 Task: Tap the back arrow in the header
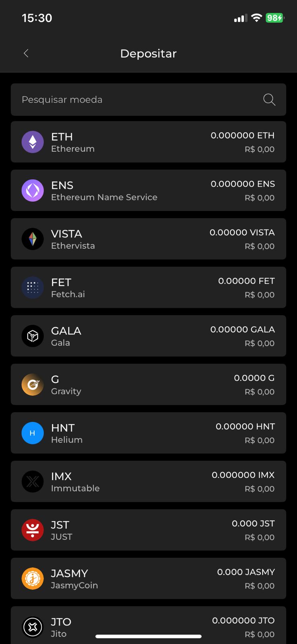[26, 53]
